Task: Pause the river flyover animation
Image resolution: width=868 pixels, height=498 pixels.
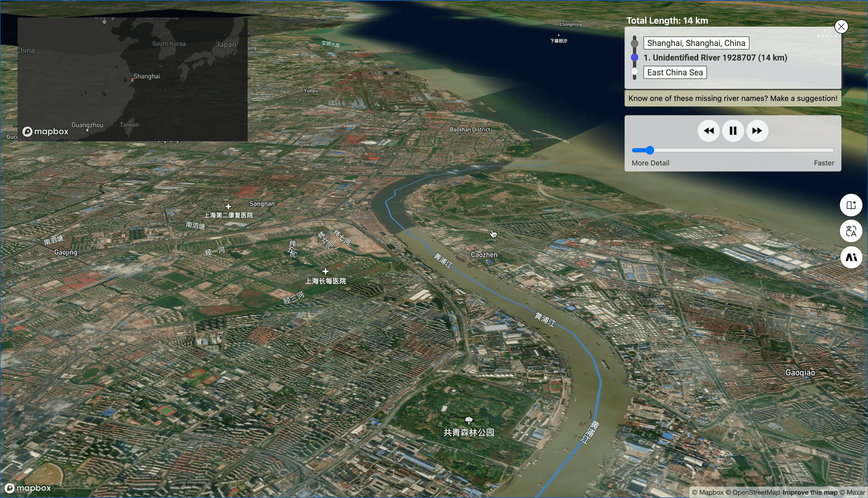Action: [x=733, y=131]
